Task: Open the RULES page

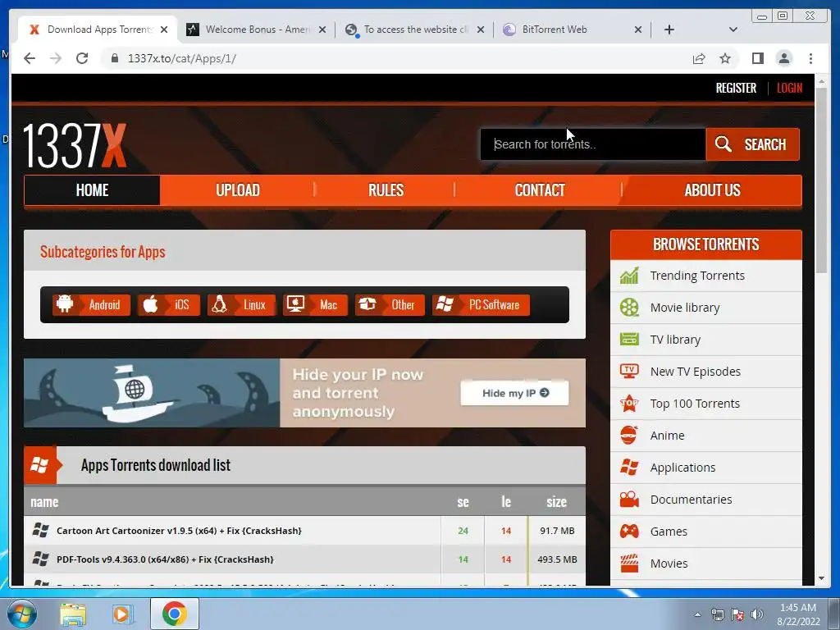Action: (x=386, y=190)
